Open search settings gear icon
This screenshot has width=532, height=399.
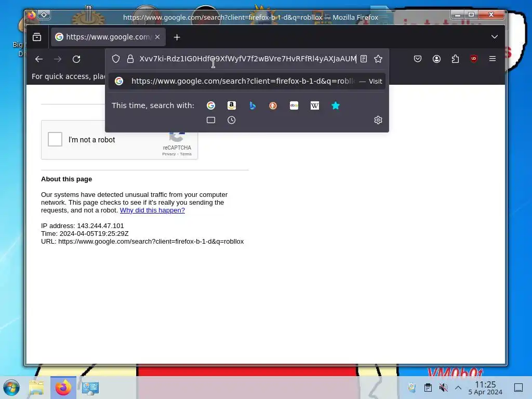tap(378, 120)
